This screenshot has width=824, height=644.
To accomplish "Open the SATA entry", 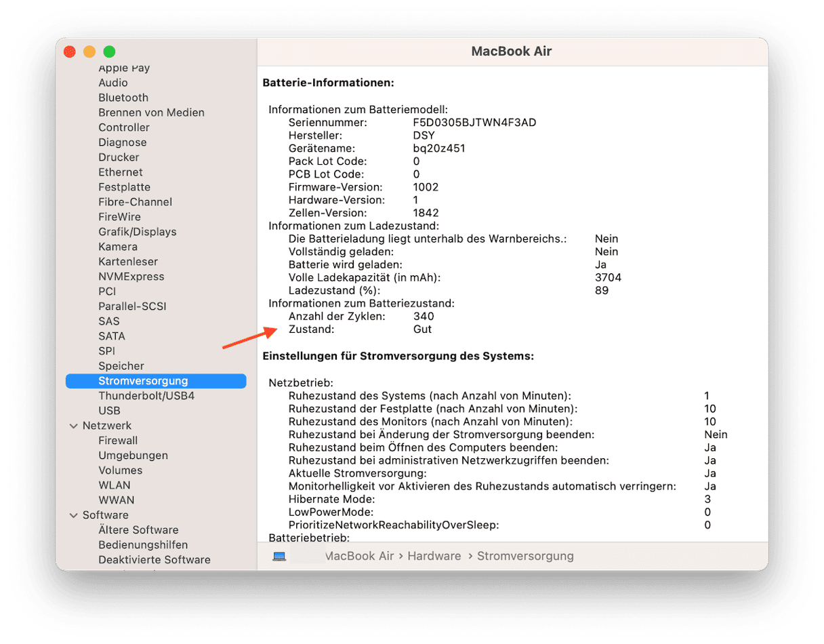I will [112, 336].
